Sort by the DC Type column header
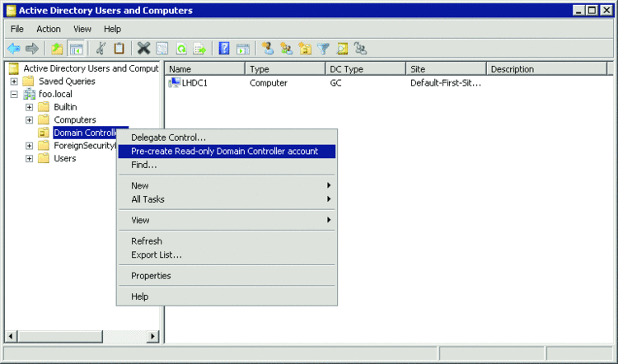This screenshot has height=364, width=618. pyautogui.click(x=366, y=69)
